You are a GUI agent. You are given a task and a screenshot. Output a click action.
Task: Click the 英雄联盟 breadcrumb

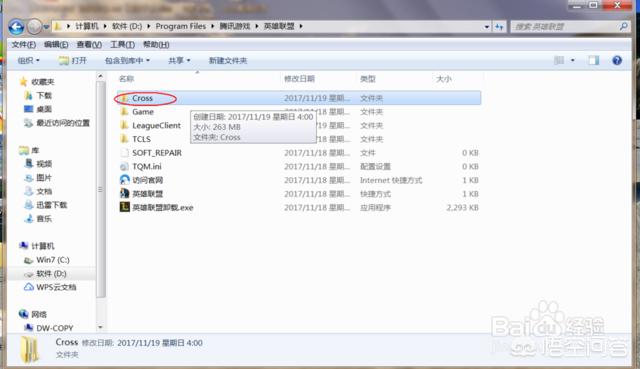(x=279, y=26)
